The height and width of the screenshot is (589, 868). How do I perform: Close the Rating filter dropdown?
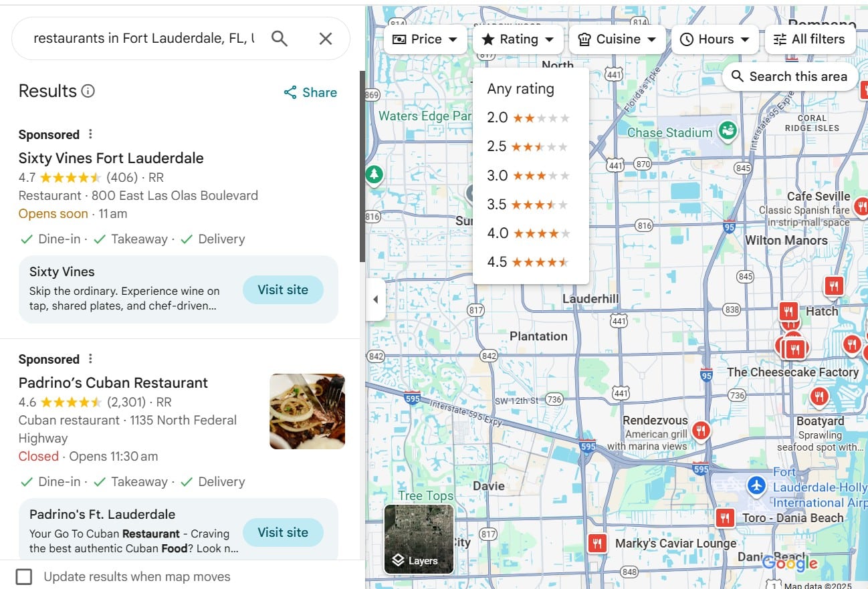518,39
